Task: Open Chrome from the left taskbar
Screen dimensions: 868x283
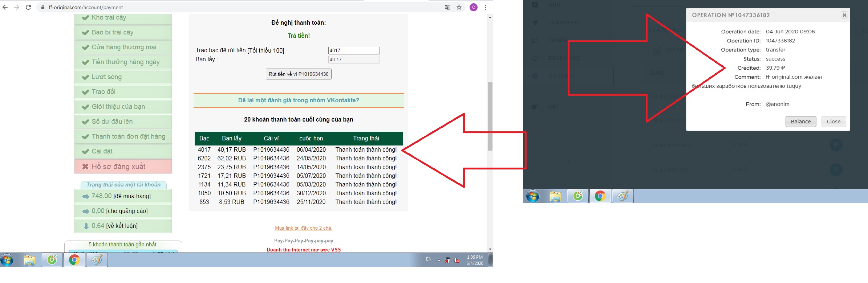Action: 74,260
